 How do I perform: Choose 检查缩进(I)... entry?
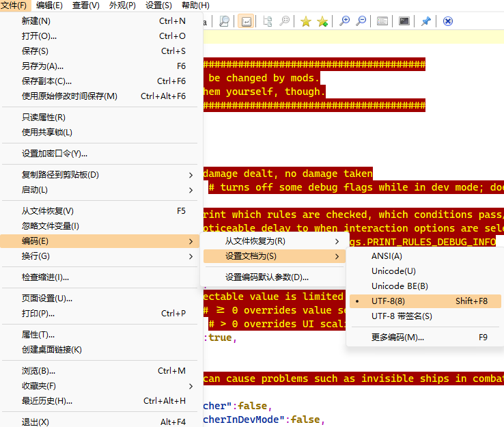click(100, 277)
